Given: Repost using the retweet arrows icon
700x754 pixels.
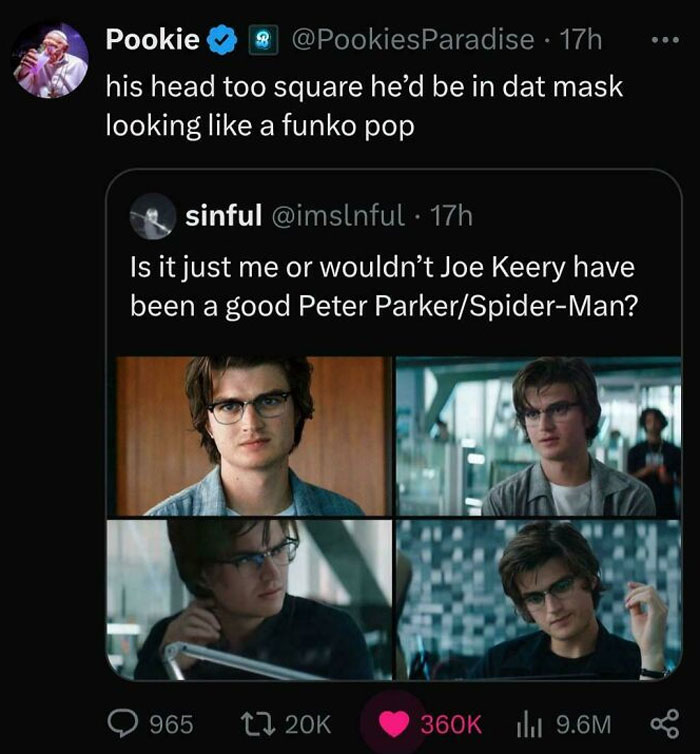Looking at the screenshot, I should [258, 724].
